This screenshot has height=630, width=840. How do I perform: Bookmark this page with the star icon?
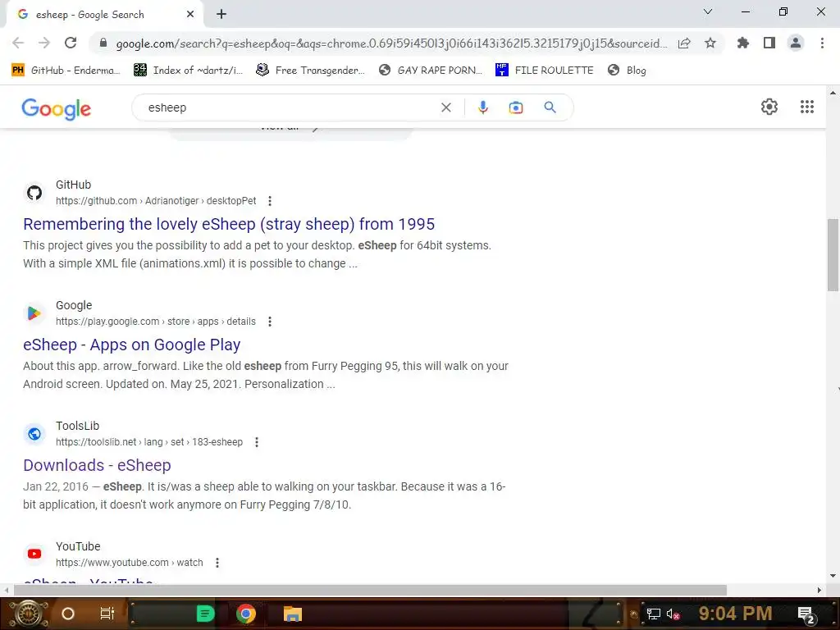click(x=710, y=43)
